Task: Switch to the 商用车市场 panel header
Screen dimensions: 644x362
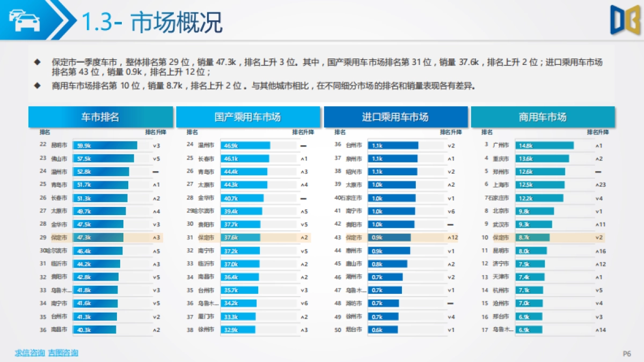Action: (x=543, y=117)
